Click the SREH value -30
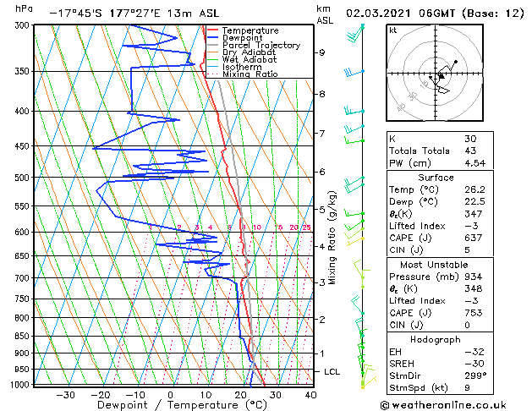The image size is (532, 411). click(x=474, y=364)
